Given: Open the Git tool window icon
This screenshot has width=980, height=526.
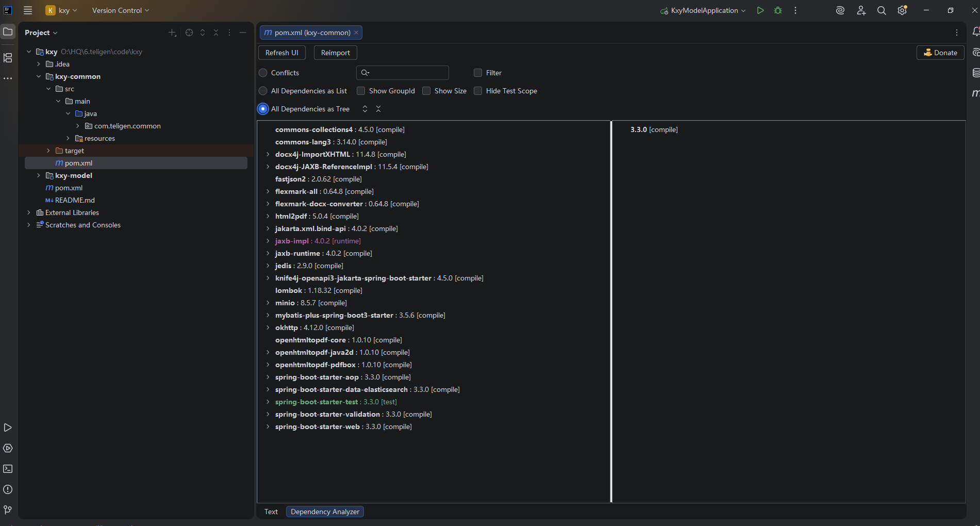Looking at the screenshot, I should tap(8, 510).
